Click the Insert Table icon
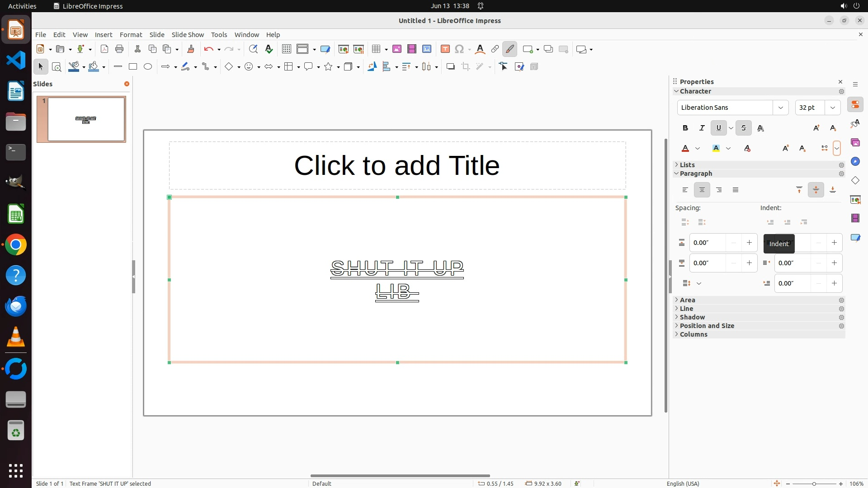The width and height of the screenshot is (868, 488). point(376,49)
